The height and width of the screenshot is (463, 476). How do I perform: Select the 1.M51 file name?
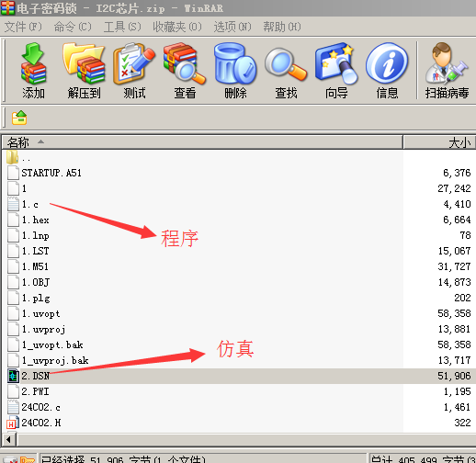point(35,266)
